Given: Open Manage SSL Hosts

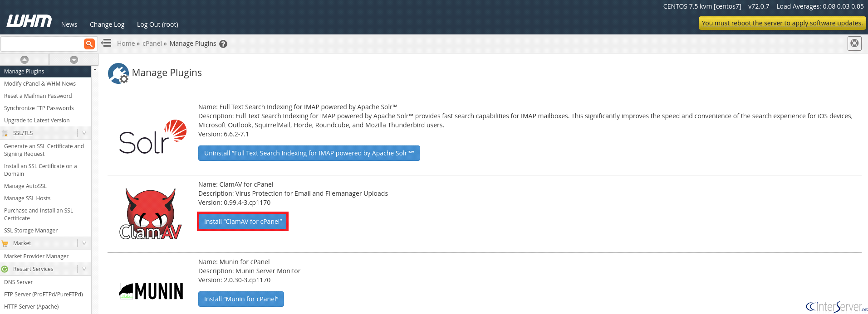Looking at the screenshot, I should (27, 198).
